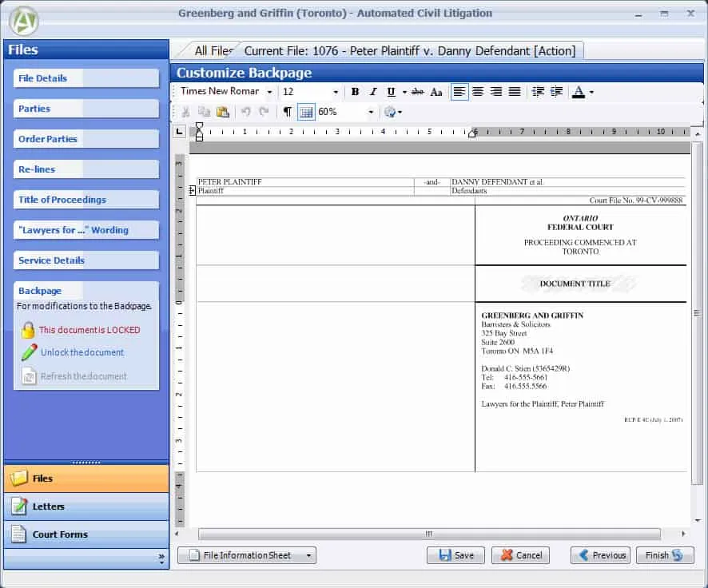Open underline style dropdown arrow
This screenshot has width=708, height=588.
pos(404,93)
